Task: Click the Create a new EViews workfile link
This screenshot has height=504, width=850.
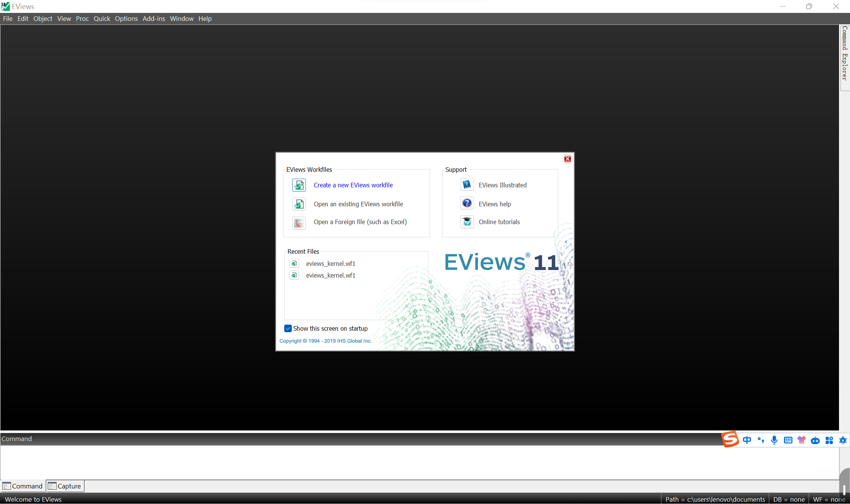Action: click(x=353, y=185)
